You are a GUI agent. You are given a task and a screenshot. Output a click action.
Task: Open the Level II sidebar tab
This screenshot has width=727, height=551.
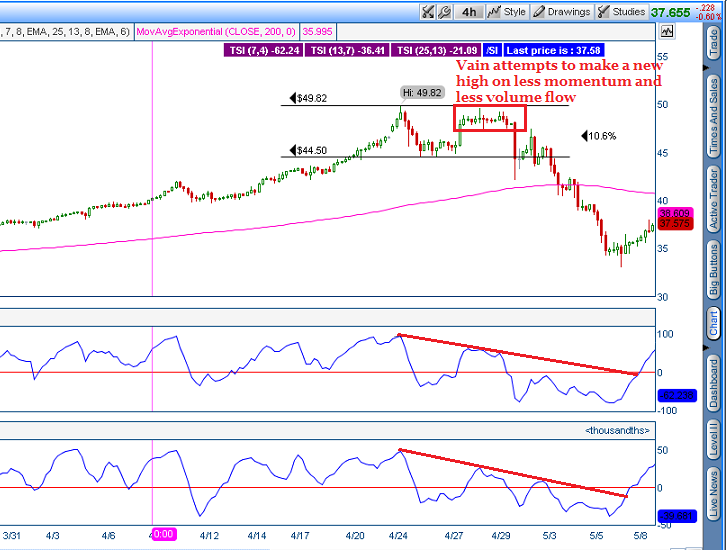click(714, 439)
